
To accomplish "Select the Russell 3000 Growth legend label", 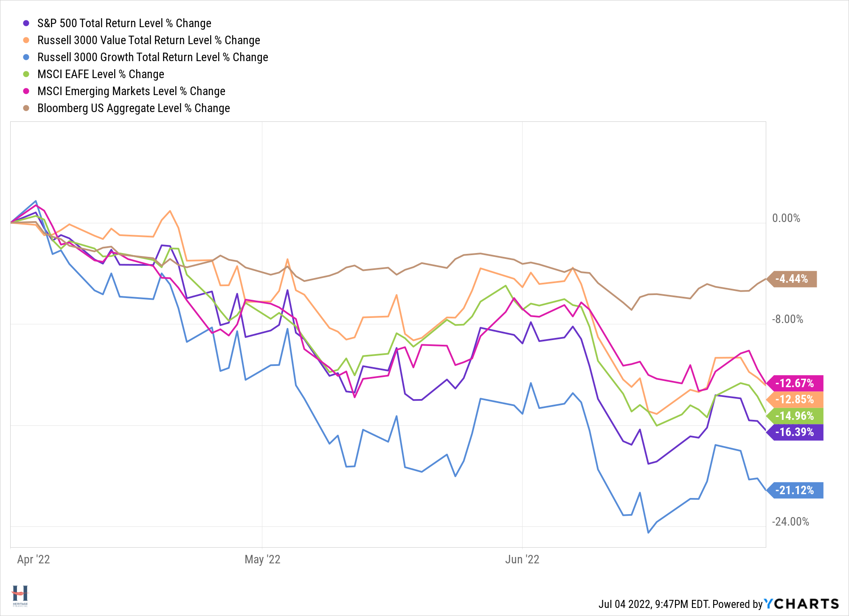I will (x=152, y=57).
